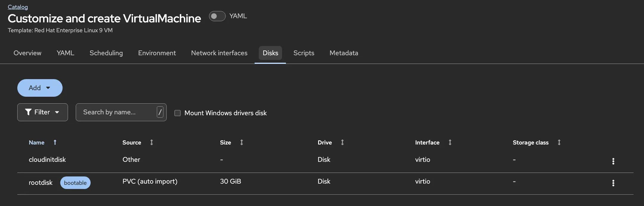
Task: Sort by Name column arrow
Action: tap(55, 142)
